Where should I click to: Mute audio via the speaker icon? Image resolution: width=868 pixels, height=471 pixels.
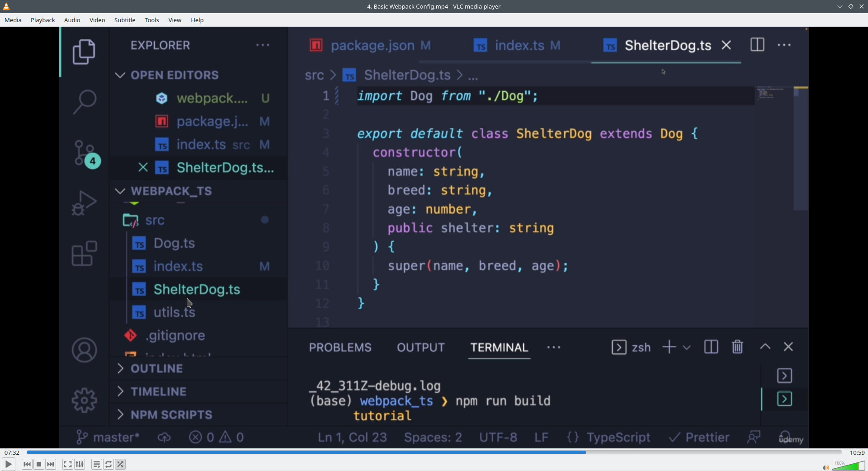click(826, 467)
